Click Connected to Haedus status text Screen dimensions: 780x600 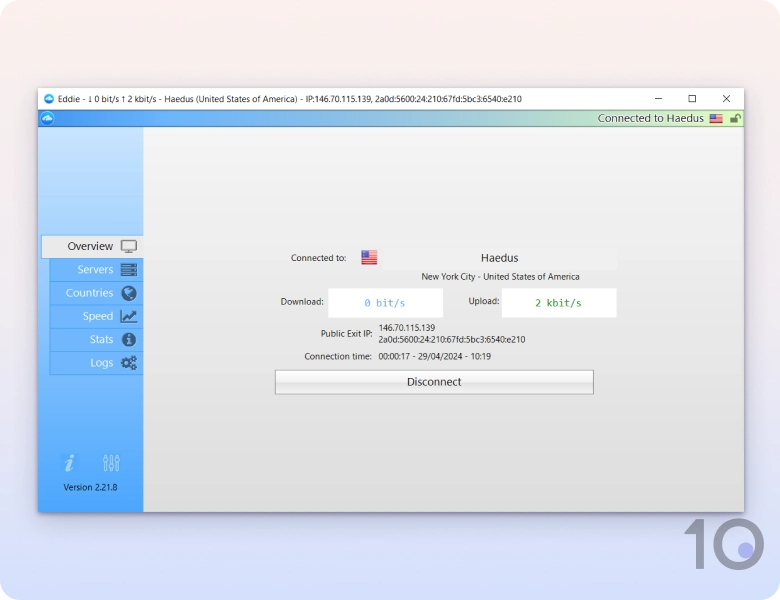[651, 118]
